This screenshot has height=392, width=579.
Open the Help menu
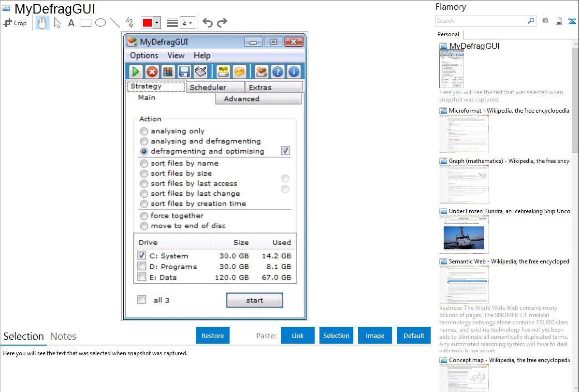(202, 56)
